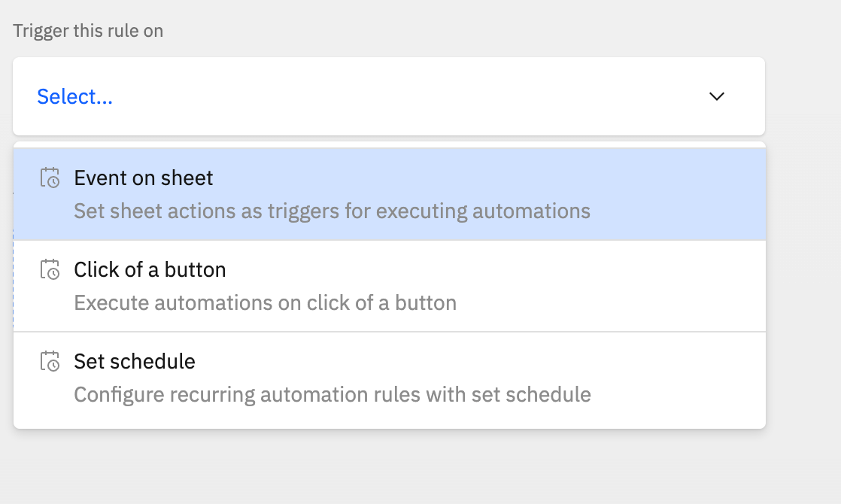Click 'Configure recurring automation rules' description text
This screenshot has width=841, height=504.
coord(332,394)
